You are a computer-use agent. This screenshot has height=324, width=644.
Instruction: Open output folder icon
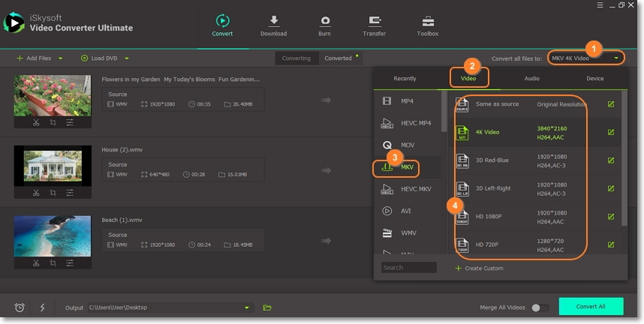(x=267, y=307)
